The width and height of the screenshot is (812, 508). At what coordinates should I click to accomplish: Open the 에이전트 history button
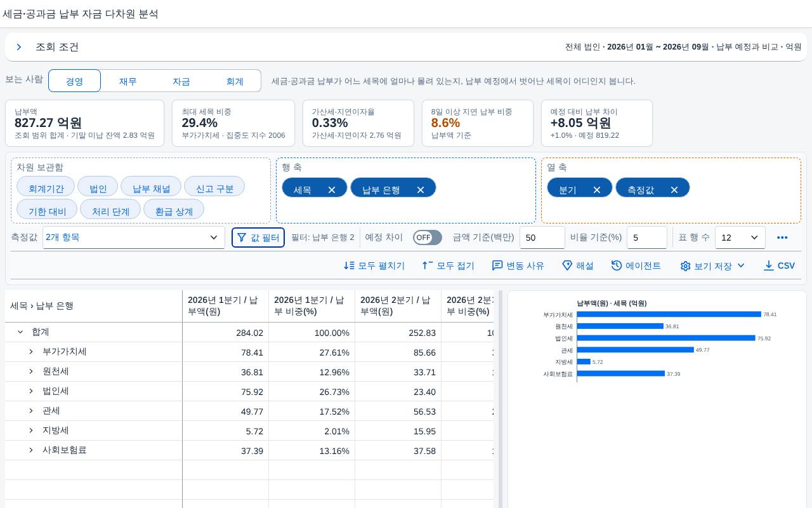pyautogui.click(x=636, y=265)
